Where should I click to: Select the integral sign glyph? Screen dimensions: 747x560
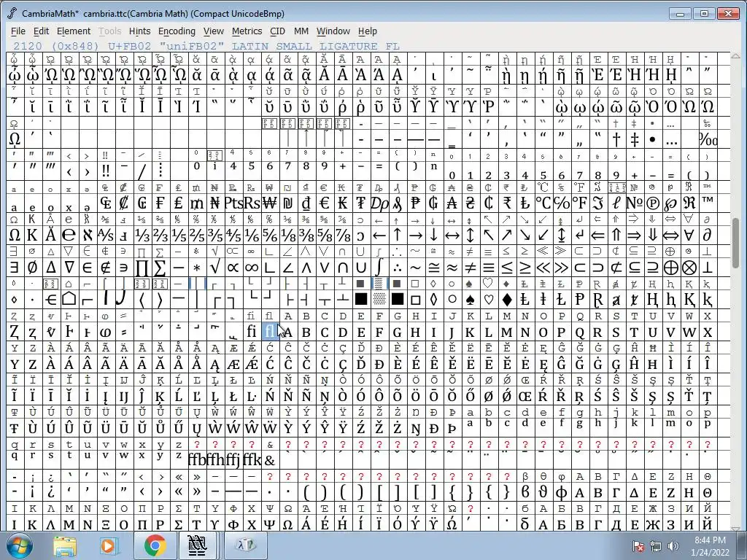[379, 267]
